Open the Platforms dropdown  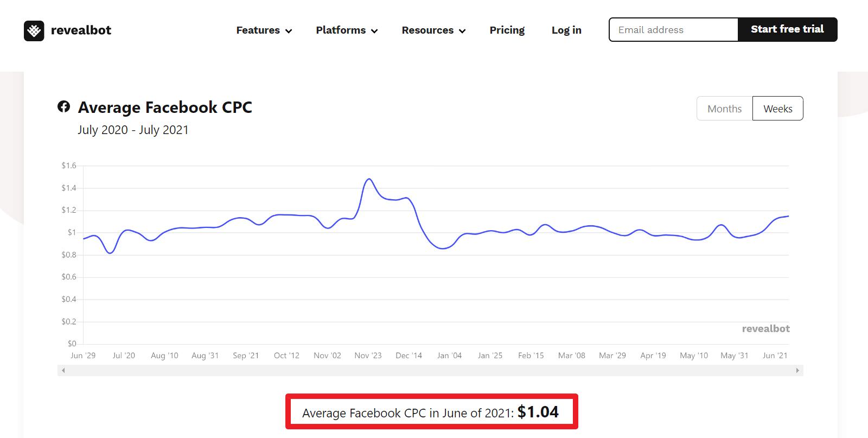click(x=342, y=30)
